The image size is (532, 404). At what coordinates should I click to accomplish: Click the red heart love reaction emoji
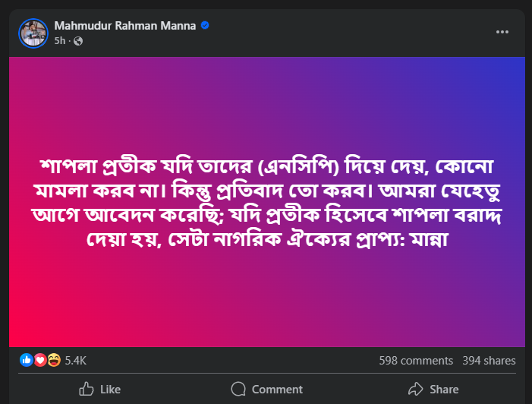coord(40,361)
